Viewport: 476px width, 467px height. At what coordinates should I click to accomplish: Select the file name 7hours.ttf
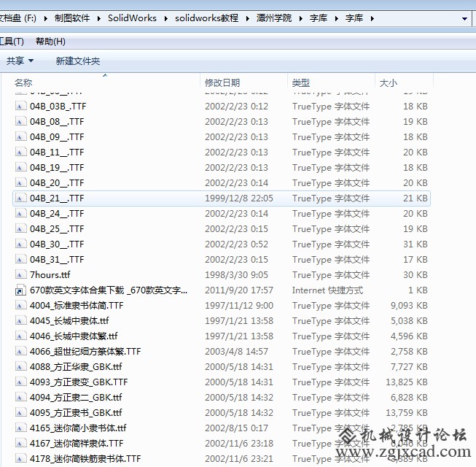click(50, 274)
